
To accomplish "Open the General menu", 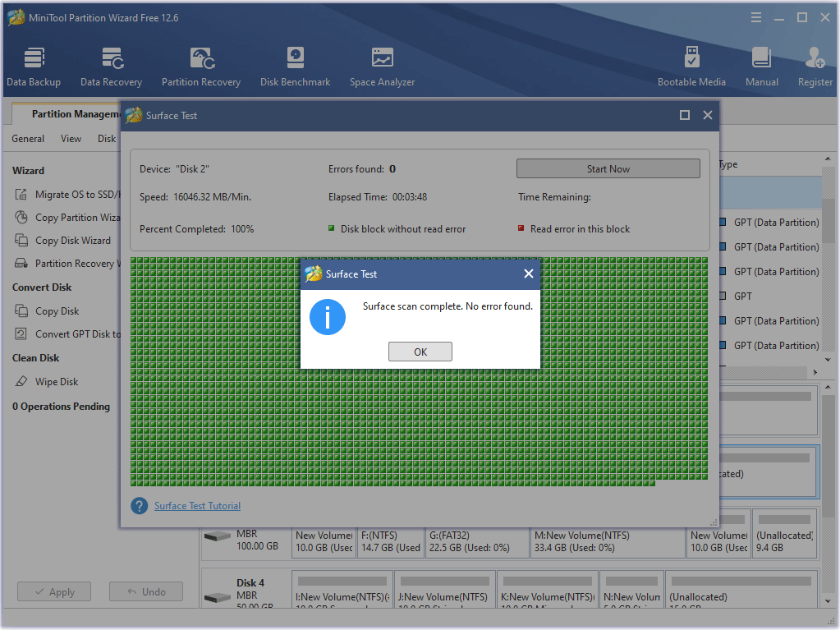I will coord(28,139).
